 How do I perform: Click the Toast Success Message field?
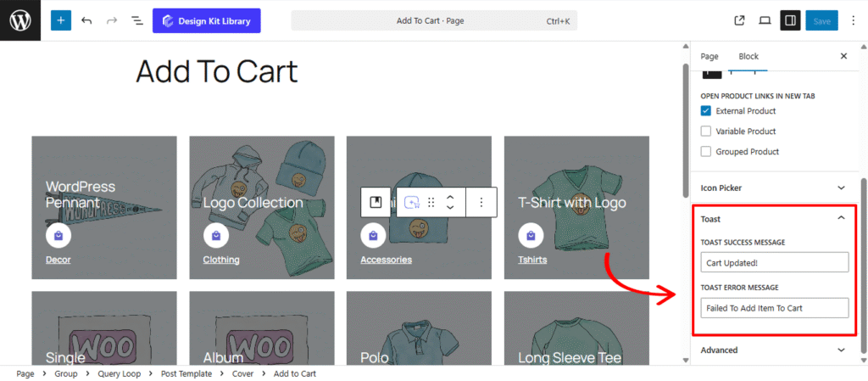[x=775, y=262]
